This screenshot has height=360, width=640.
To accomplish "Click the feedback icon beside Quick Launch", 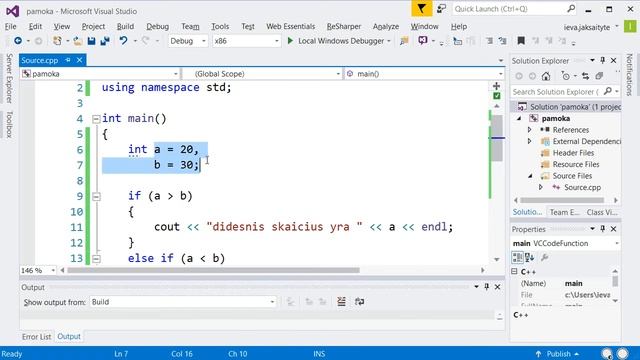I will tap(441, 9).
